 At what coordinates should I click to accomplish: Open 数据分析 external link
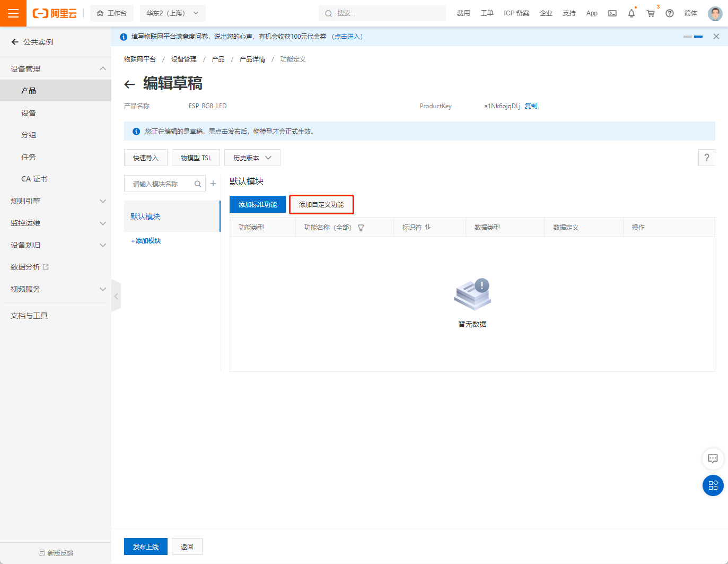30,267
